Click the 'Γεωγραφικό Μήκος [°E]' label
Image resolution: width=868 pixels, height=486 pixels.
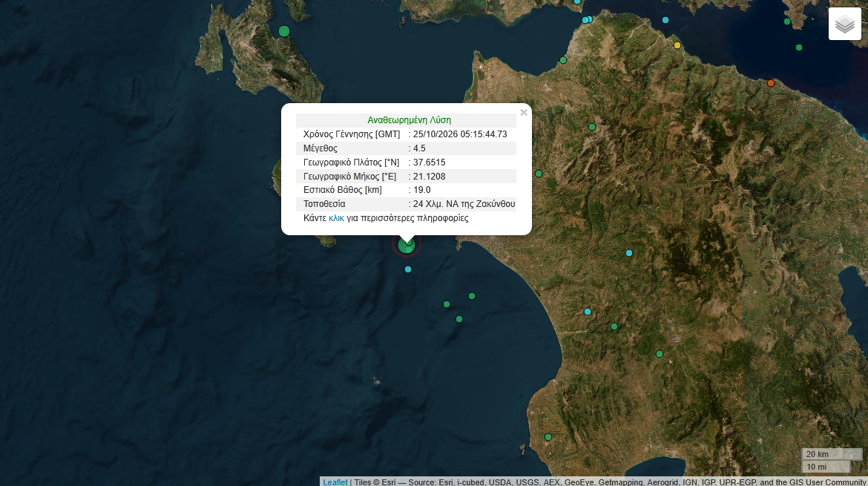click(350, 177)
